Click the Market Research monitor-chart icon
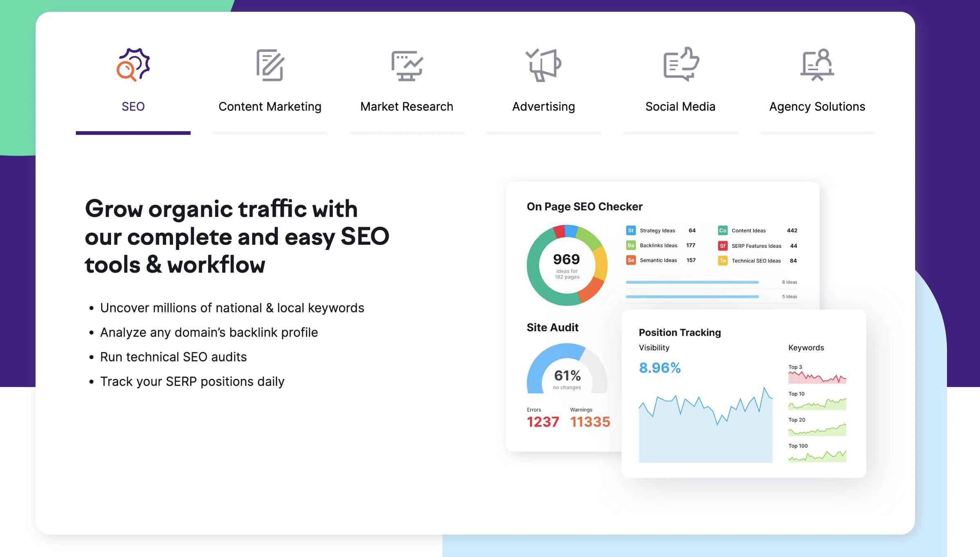The image size is (980, 557). click(x=407, y=65)
